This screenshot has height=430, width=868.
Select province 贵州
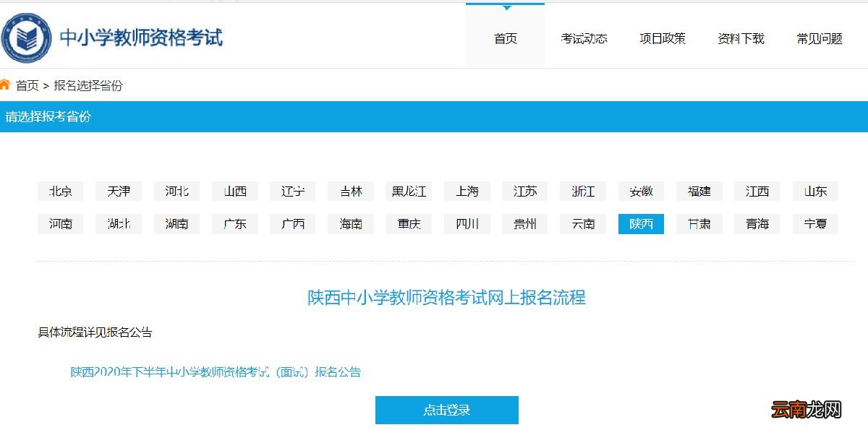[x=525, y=224]
